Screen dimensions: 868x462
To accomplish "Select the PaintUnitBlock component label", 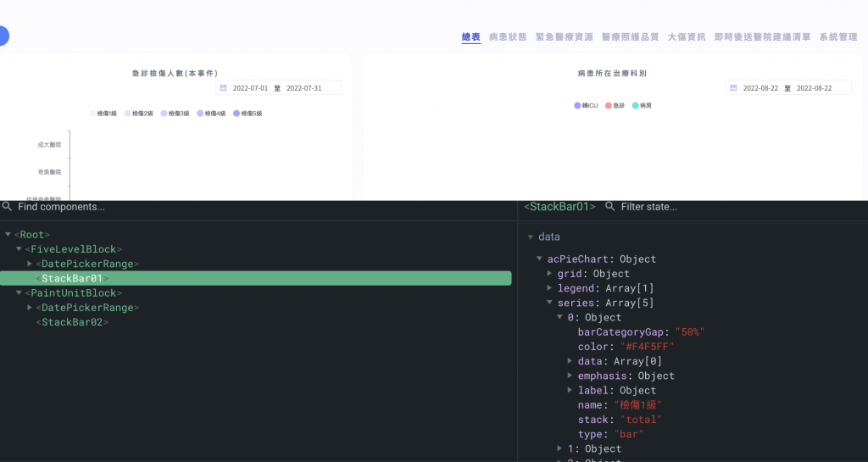I will (x=73, y=292).
